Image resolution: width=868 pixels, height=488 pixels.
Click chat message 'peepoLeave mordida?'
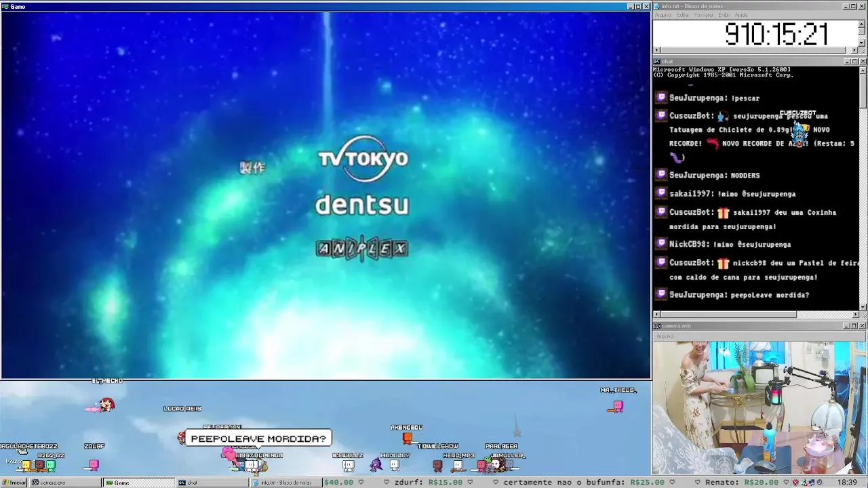coord(770,295)
